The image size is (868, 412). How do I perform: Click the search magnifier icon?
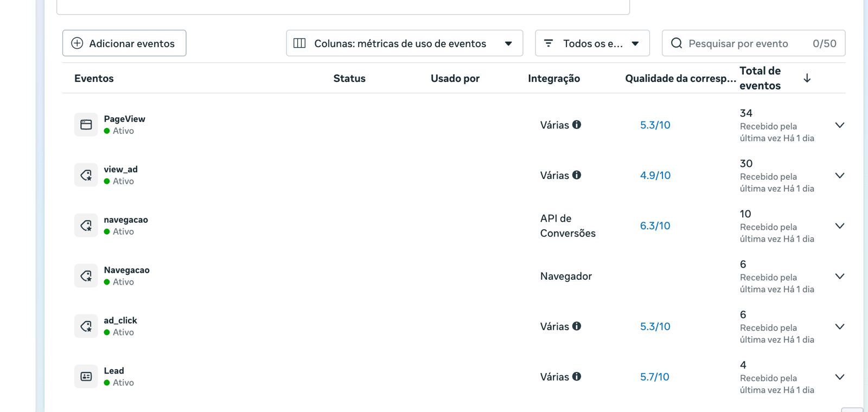pyautogui.click(x=676, y=43)
